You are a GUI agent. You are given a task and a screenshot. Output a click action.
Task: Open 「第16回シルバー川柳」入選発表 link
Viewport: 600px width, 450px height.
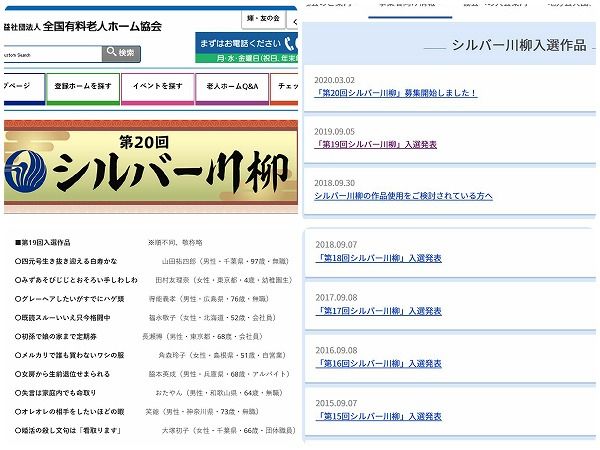[x=378, y=364]
